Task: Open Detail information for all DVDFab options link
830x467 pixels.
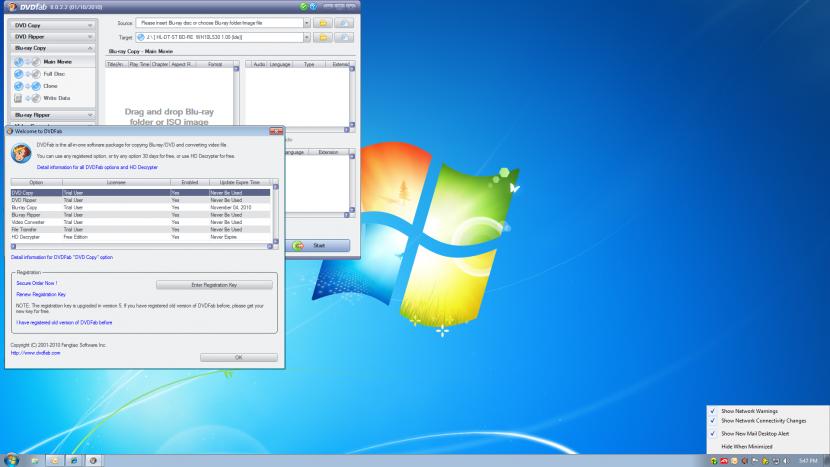Action: pyautogui.click(x=97, y=167)
